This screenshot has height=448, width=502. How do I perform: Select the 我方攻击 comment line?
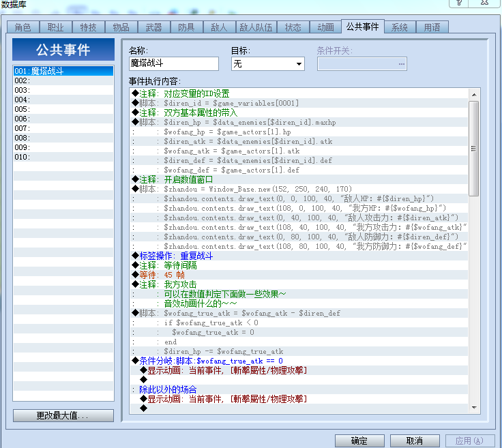(x=299, y=285)
